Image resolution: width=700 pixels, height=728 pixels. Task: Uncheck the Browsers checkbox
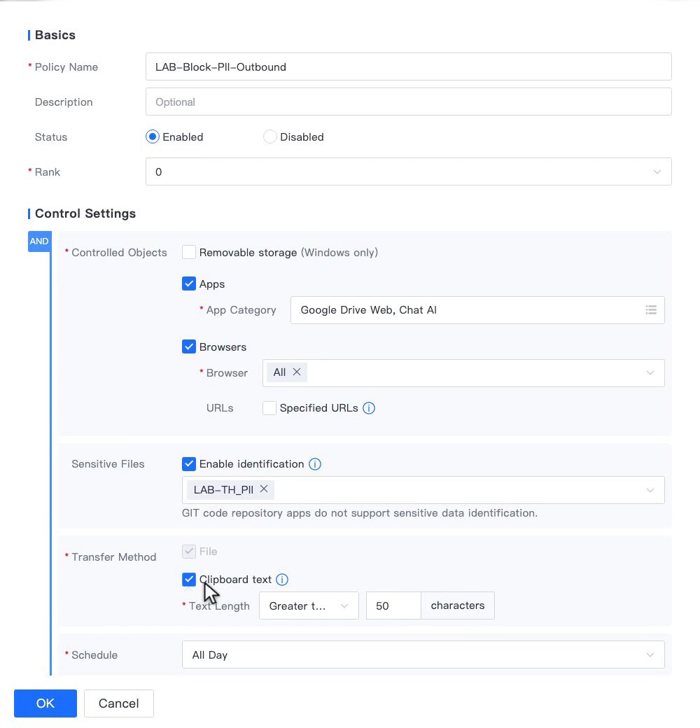[x=189, y=346]
